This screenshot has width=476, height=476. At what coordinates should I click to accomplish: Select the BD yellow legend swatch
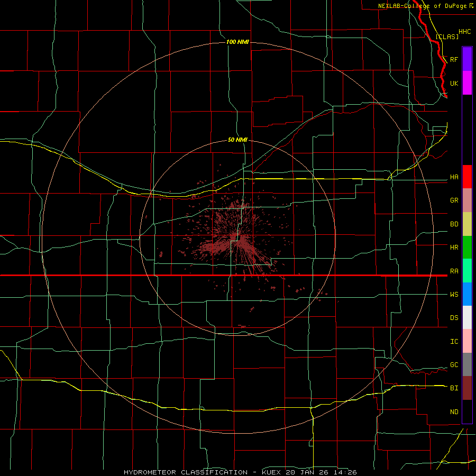click(467, 224)
